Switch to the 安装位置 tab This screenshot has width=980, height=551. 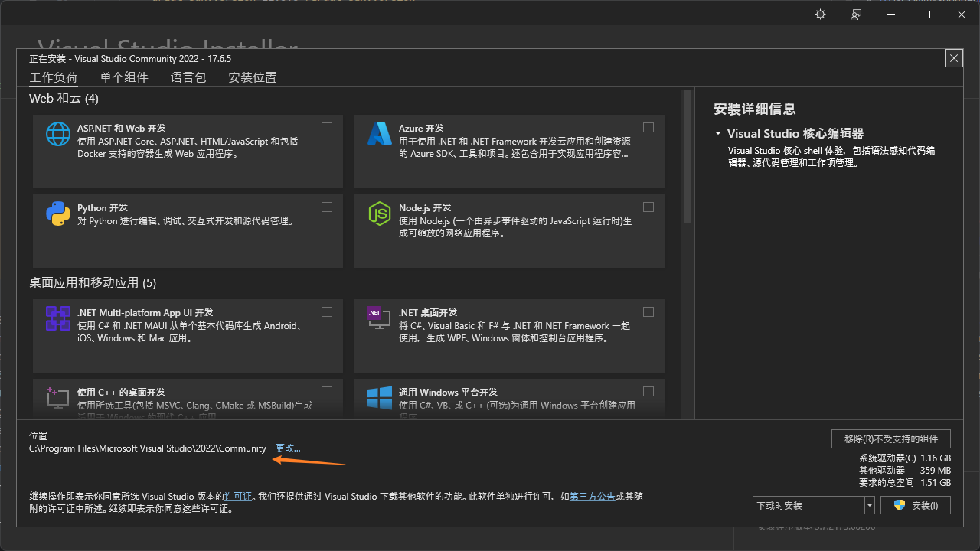coord(253,78)
